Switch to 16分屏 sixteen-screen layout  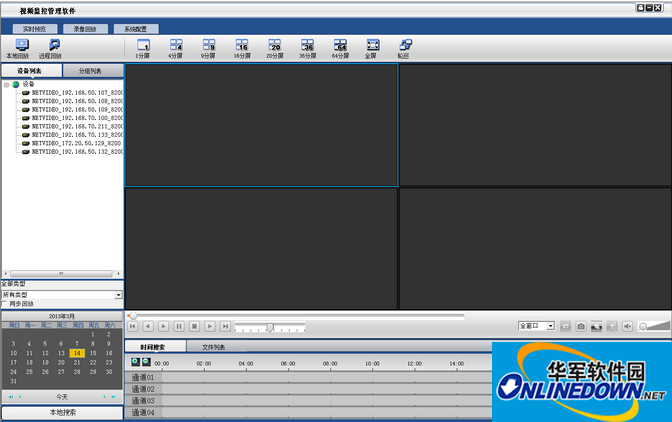click(242, 46)
